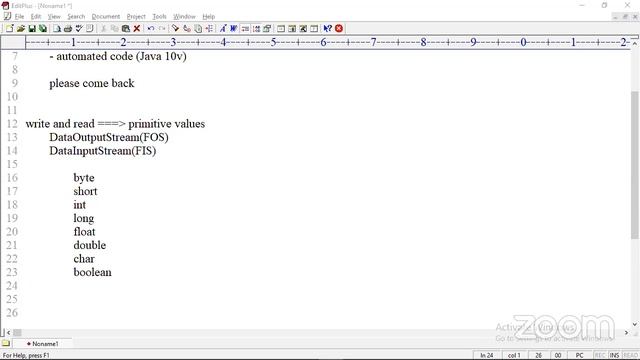Click the vertical scrollbar thumb

[634, 164]
